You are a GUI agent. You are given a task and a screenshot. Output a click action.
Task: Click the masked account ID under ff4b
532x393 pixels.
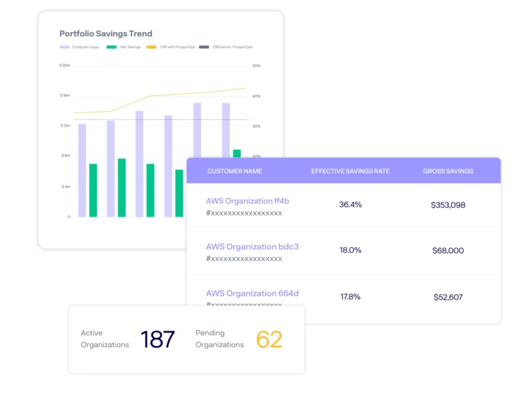pyautogui.click(x=244, y=213)
